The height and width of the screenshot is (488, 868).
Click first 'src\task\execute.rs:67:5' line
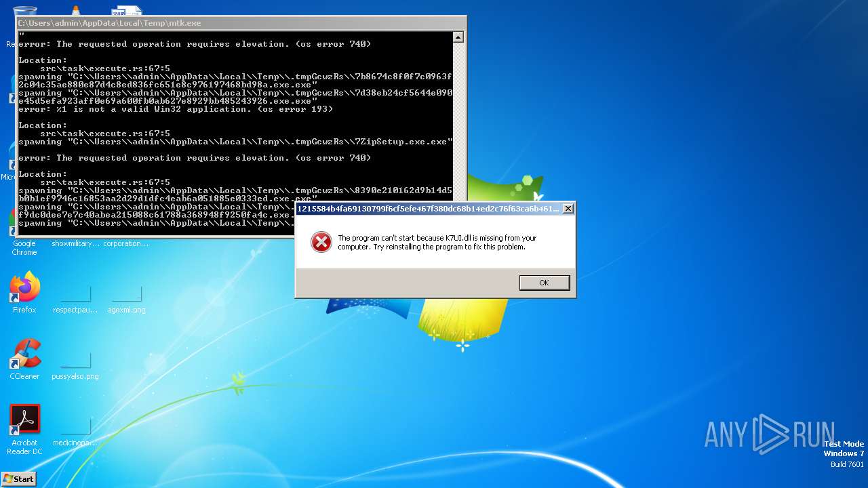coord(105,68)
